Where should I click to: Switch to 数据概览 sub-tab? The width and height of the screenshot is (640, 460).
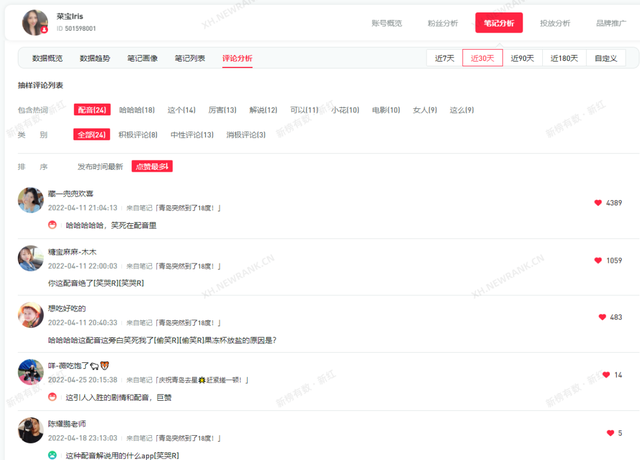point(47,58)
